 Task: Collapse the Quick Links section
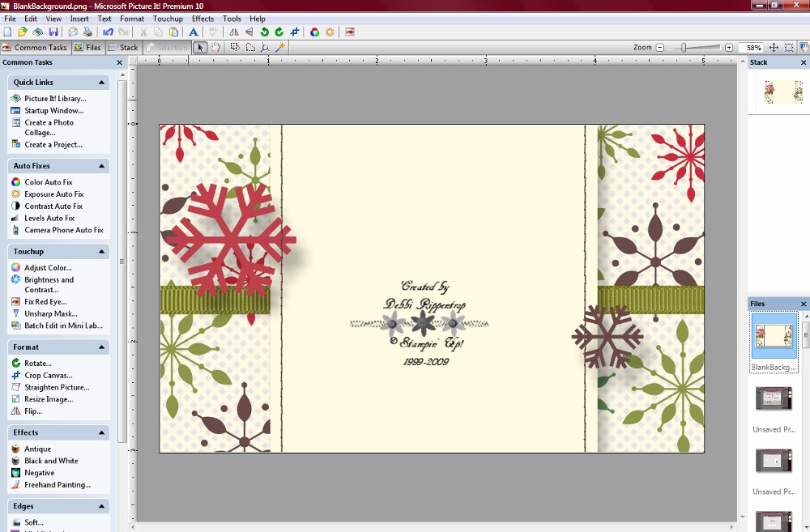click(x=101, y=82)
